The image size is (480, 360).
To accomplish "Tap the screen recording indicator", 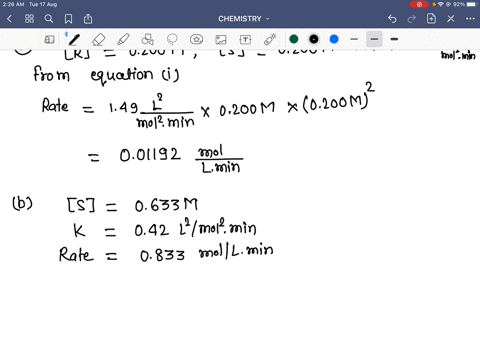I will (419, 4).
